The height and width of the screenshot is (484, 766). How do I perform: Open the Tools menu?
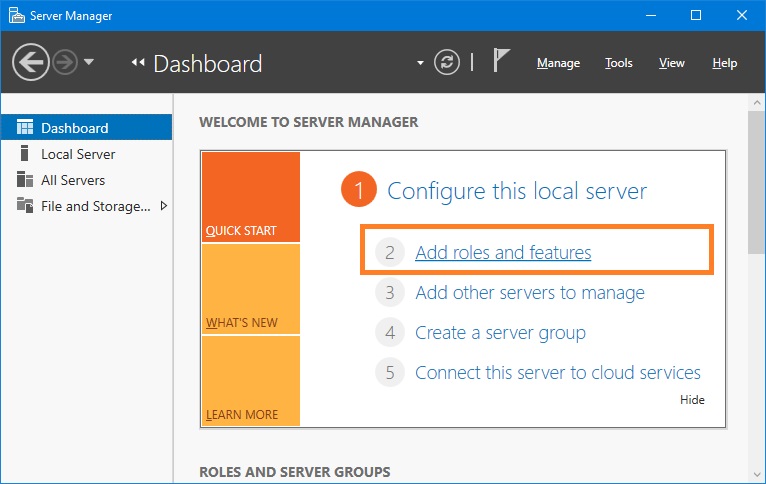(x=618, y=63)
